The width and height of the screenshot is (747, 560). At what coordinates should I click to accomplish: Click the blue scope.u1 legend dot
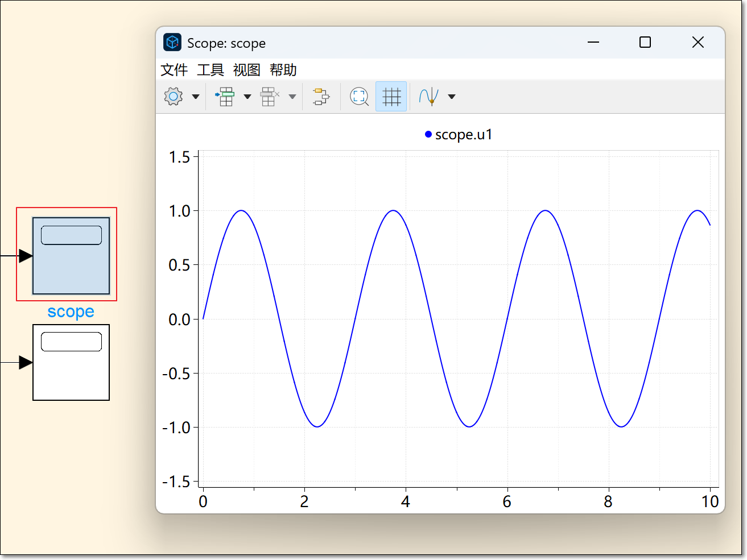click(x=428, y=135)
